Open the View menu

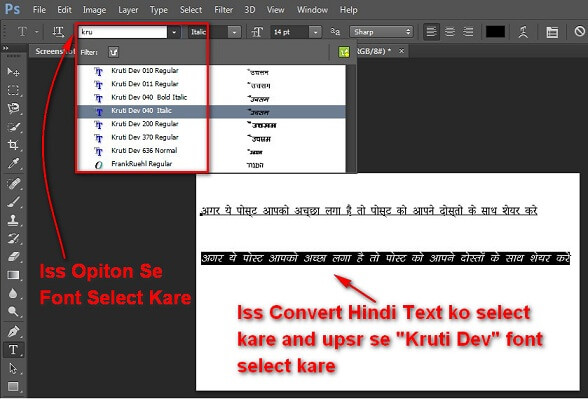click(x=276, y=10)
